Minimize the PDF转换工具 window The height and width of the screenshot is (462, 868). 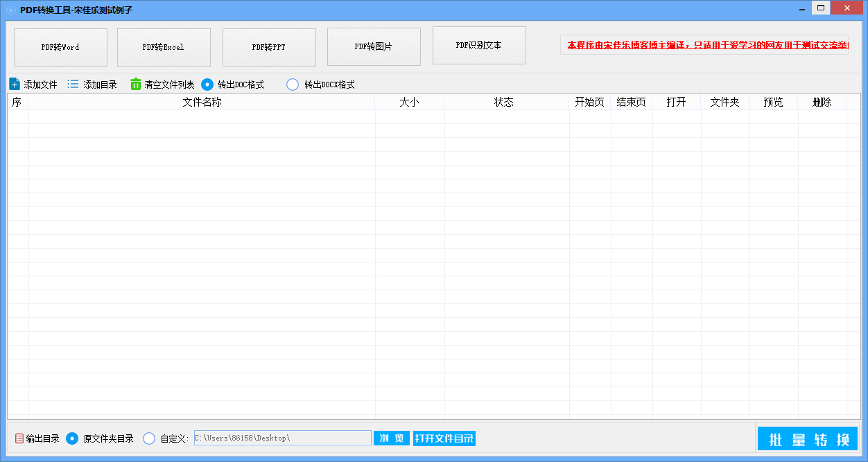point(802,8)
